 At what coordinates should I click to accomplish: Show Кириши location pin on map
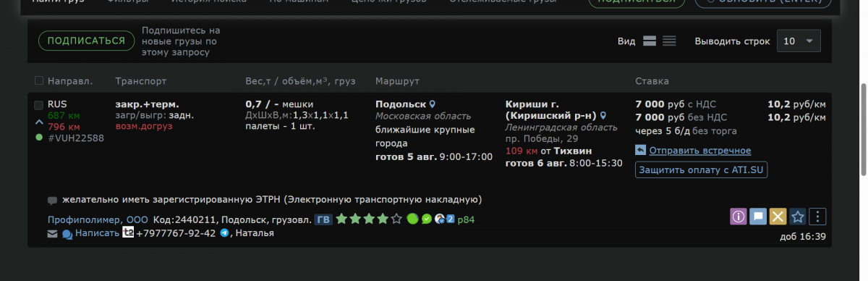click(x=603, y=115)
